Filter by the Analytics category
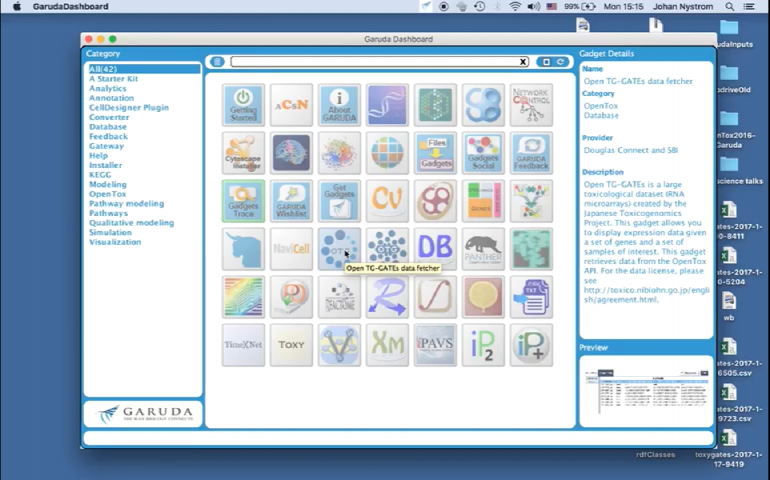Image resolution: width=770 pixels, height=480 pixels. point(108,88)
